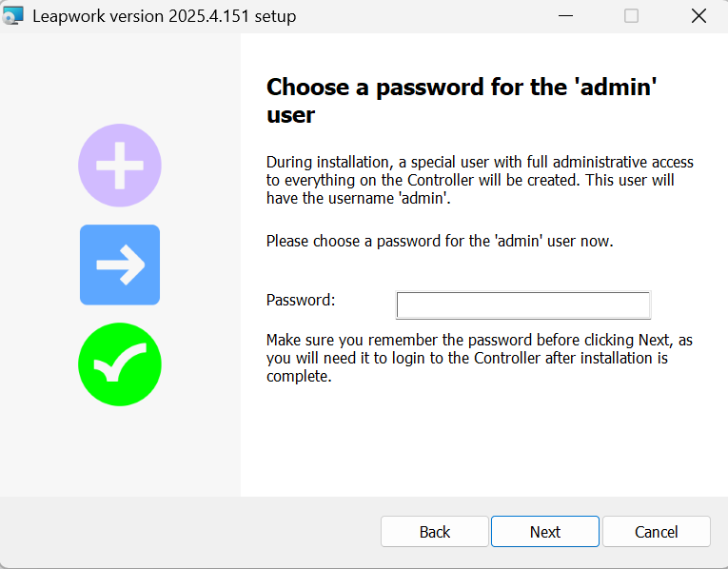728x569 pixels.
Task: Click the 'Please choose a password' instruction line
Action: (x=440, y=241)
